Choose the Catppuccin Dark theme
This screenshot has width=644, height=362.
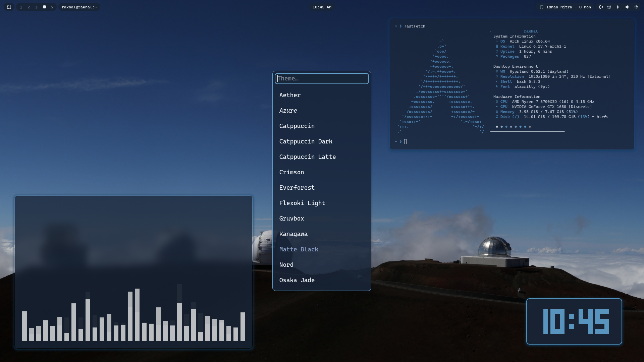tap(322, 141)
